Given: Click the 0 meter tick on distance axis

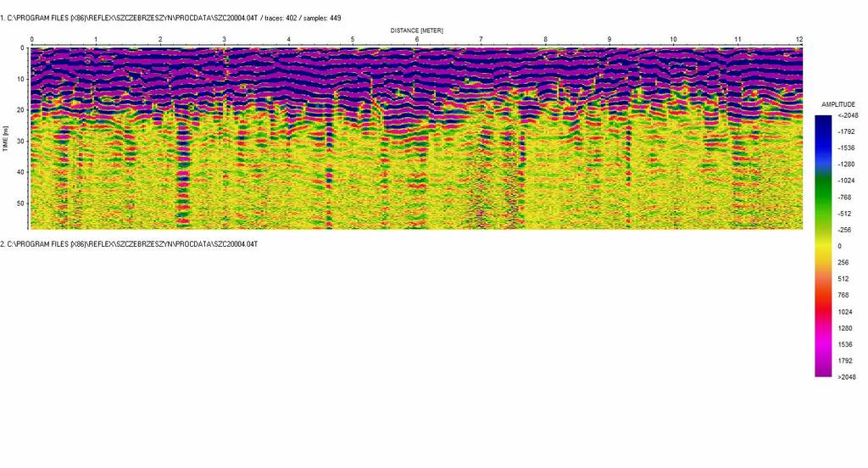Looking at the screenshot, I should tap(31, 40).
